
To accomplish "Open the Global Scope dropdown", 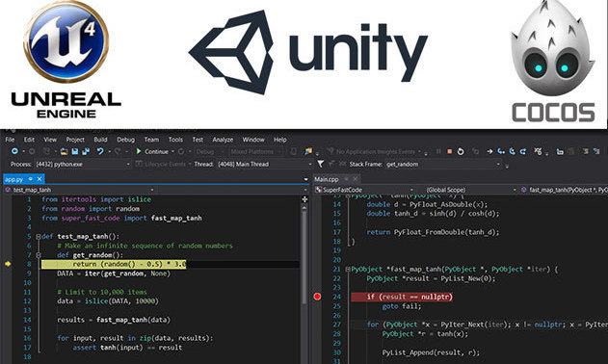I will (x=467, y=190).
